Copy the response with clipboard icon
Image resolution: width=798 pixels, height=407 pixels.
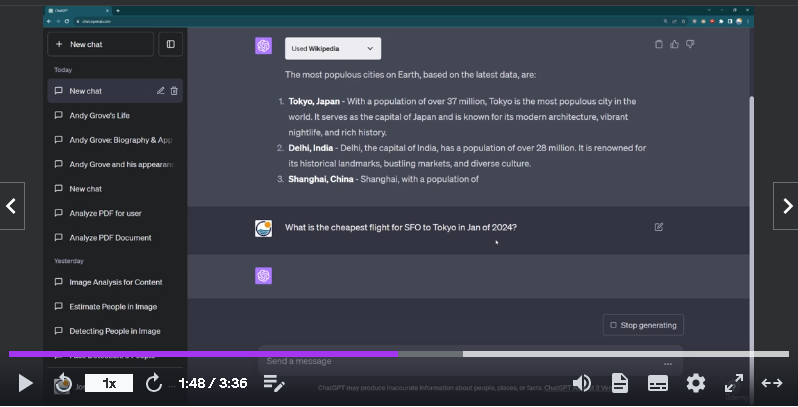pyautogui.click(x=659, y=44)
